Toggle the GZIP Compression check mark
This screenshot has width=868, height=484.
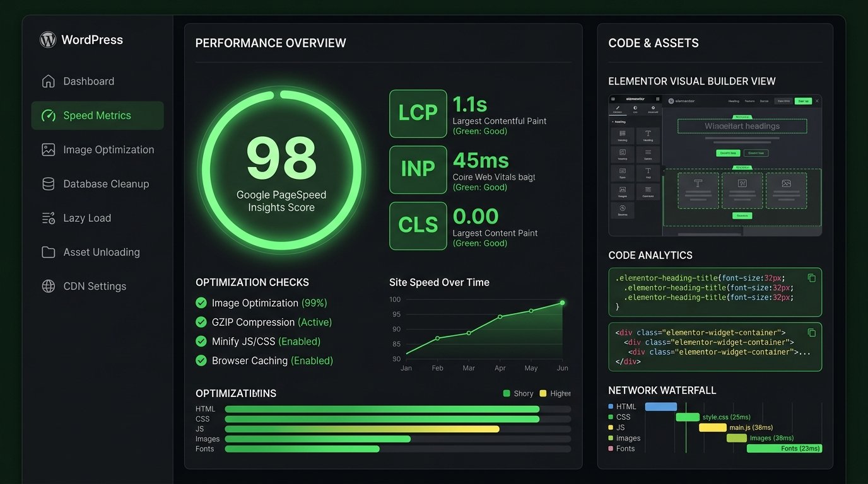[x=201, y=322]
